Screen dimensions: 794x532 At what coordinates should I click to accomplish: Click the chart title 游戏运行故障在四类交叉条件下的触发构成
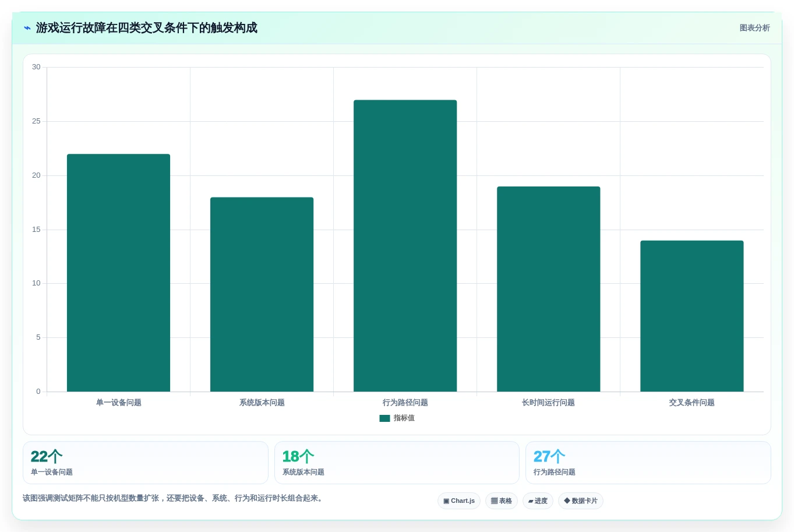(146, 28)
